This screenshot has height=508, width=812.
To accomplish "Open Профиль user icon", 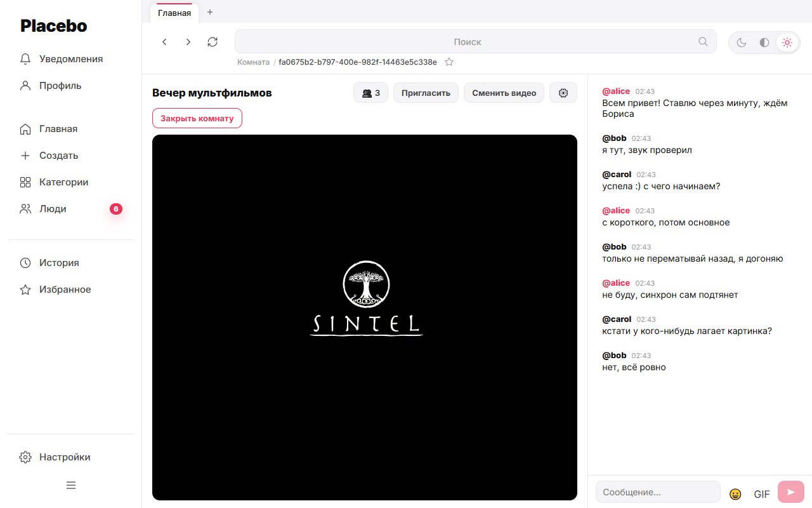I will (25, 86).
